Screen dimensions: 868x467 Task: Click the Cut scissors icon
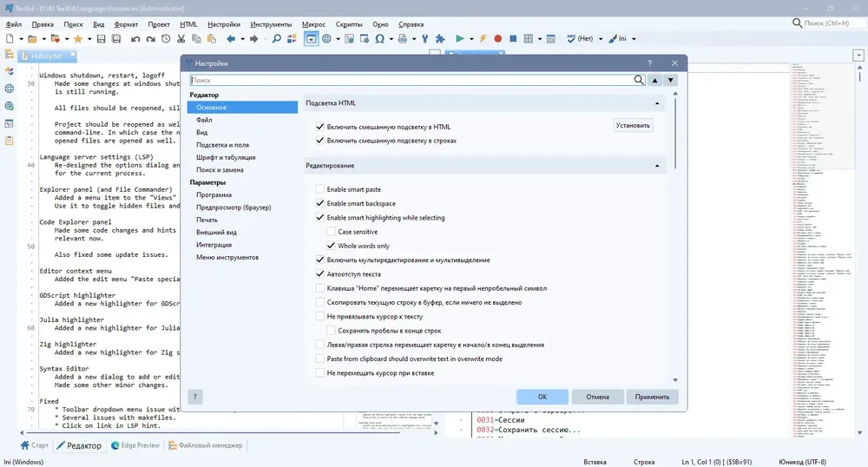[181, 39]
